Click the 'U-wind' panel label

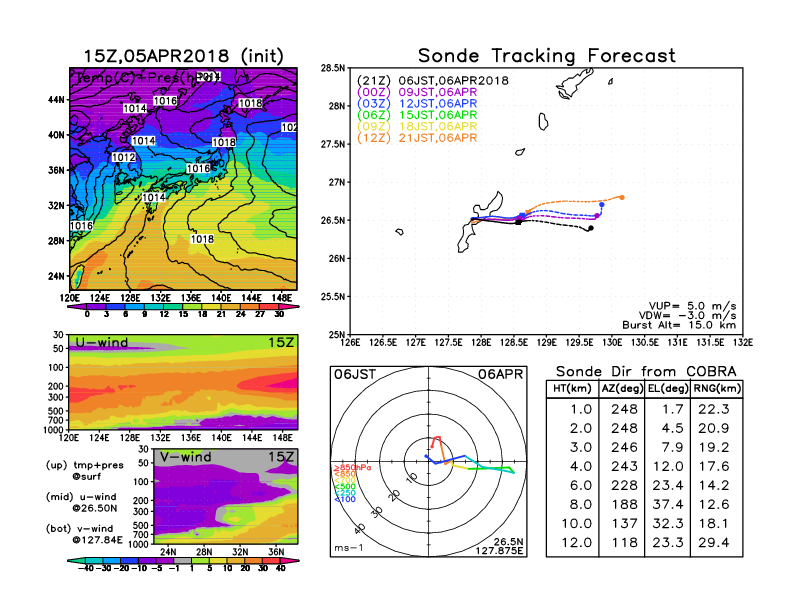tap(102, 343)
